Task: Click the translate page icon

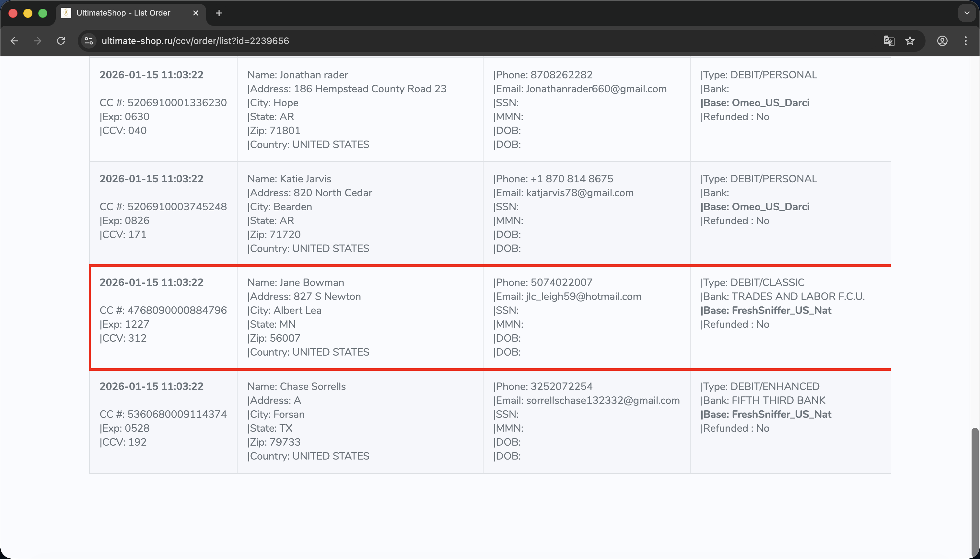Action: 889,41
